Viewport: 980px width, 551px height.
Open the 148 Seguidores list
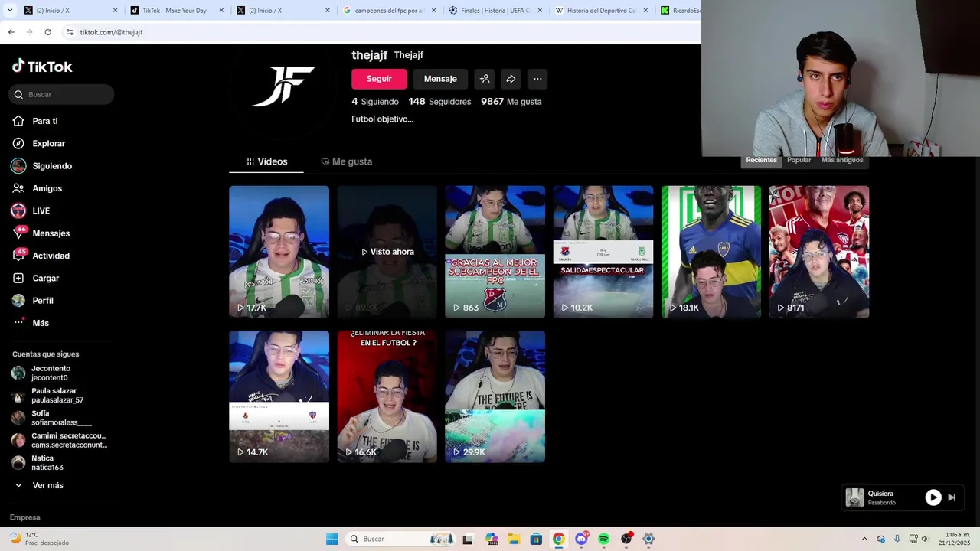click(439, 102)
